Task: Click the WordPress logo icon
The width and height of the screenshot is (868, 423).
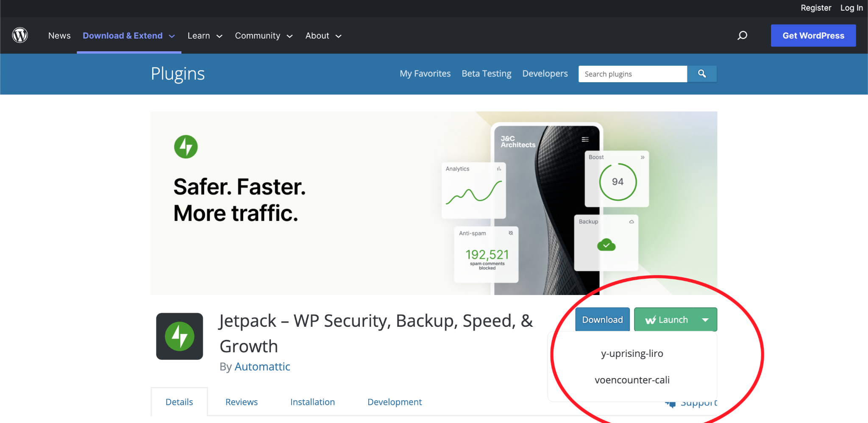Action: (x=20, y=35)
